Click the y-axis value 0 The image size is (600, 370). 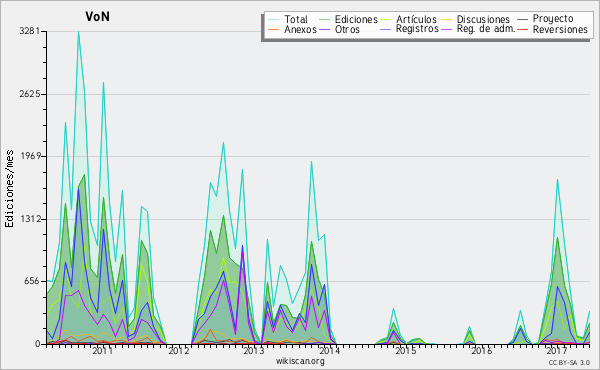point(38,344)
